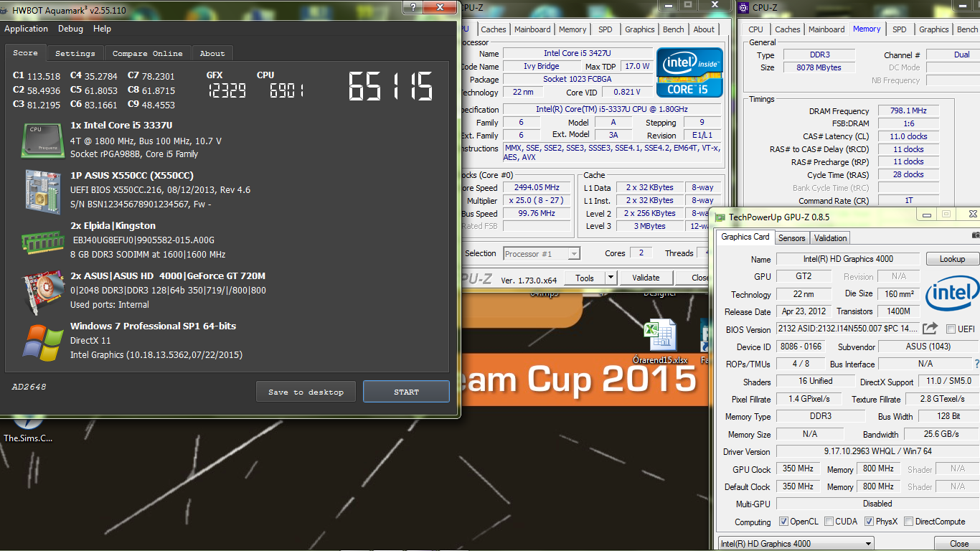Click the Save to desktop button
Screen dimensions: 980x551
tap(306, 392)
